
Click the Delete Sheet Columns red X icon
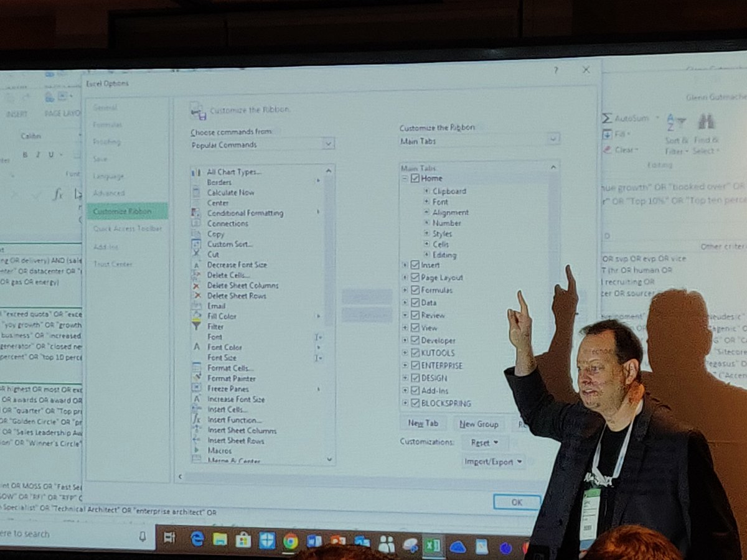(x=197, y=286)
